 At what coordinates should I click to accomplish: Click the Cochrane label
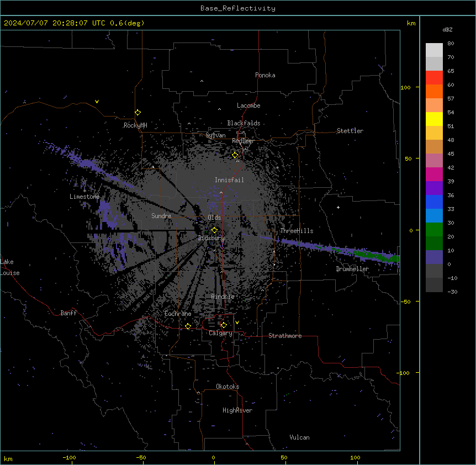point(178,314)
